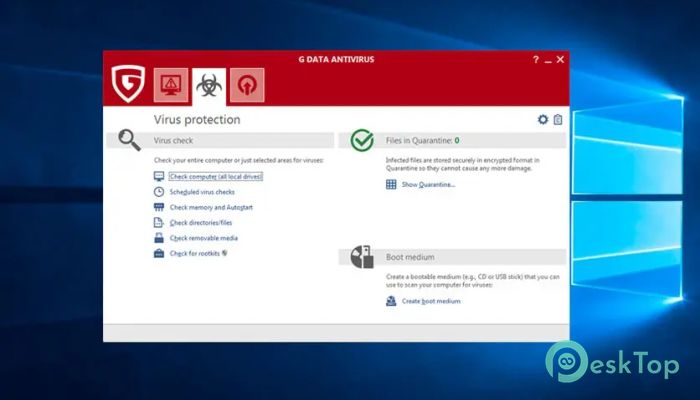Click the memory chip icon
The height and width of the screenshot is (400, 700).
click(159, 207)
